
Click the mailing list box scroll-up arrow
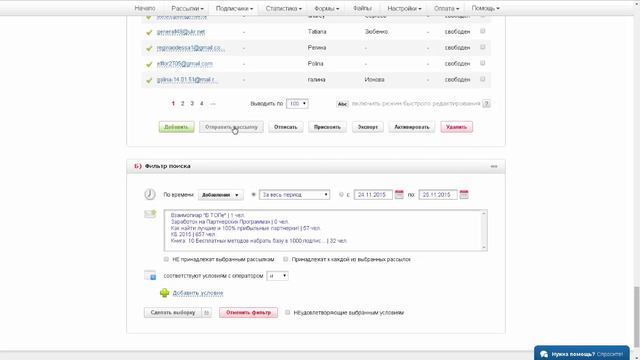[x=484, y=213]
